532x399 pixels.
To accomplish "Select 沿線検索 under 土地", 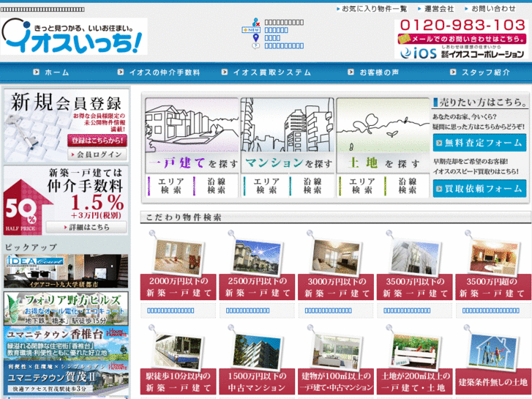I will (407, 186).
